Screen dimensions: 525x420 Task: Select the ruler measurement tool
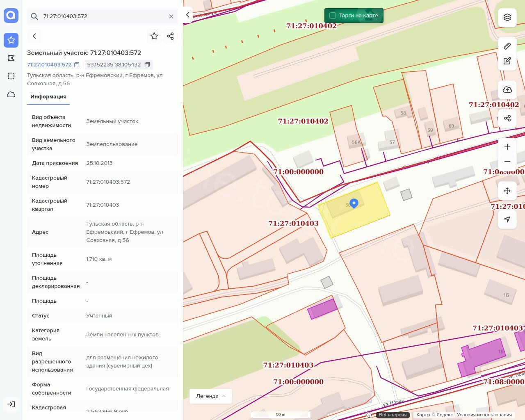pos(507,46)
